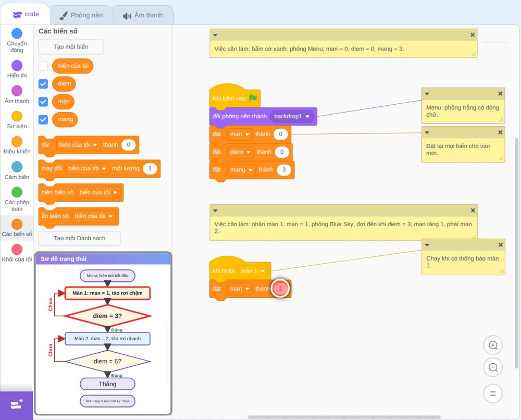Viewport: 521px width, 420px height.
Task: Zoom out the code workspace
Action: point(493,367)
